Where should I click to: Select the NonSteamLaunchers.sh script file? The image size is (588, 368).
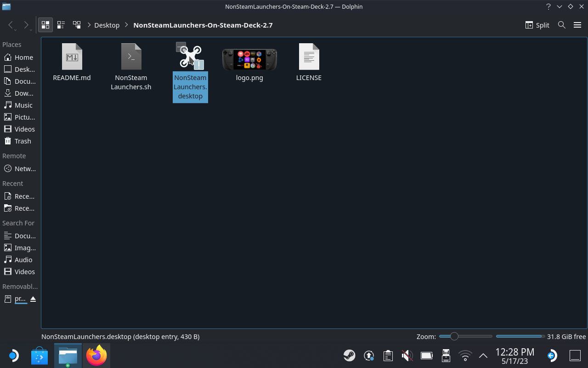click(131, 67)
